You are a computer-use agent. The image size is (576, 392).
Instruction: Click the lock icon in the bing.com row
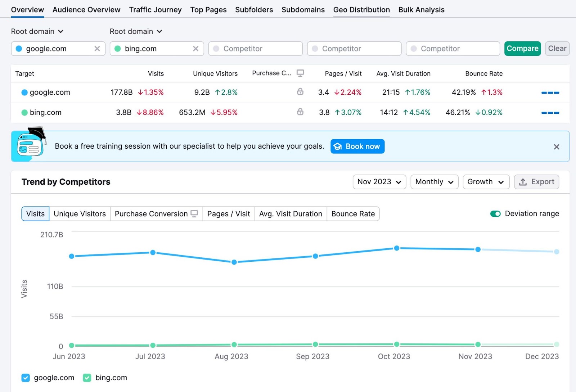pyautogui.click(x=300, y=112)
